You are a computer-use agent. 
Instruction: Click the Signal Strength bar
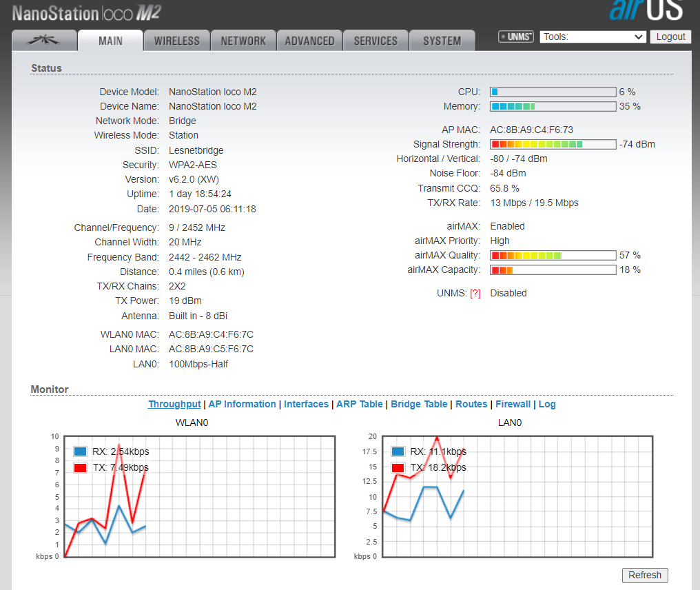pos(553,144)
